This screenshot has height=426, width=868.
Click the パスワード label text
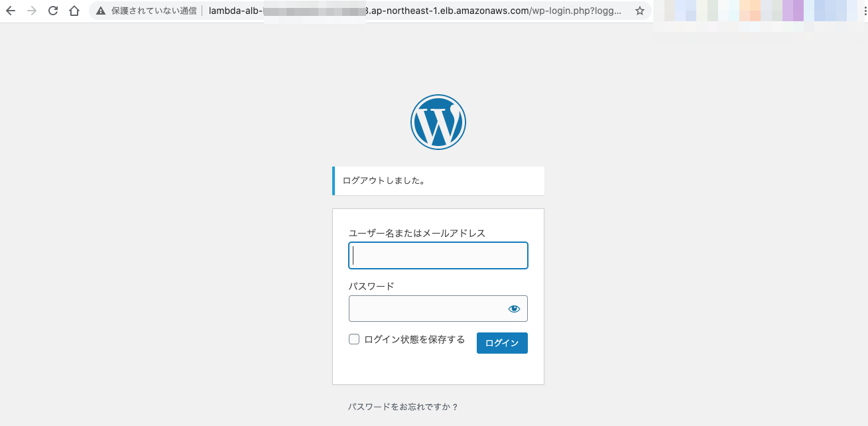pyautogui.click(x=371, y=286)
